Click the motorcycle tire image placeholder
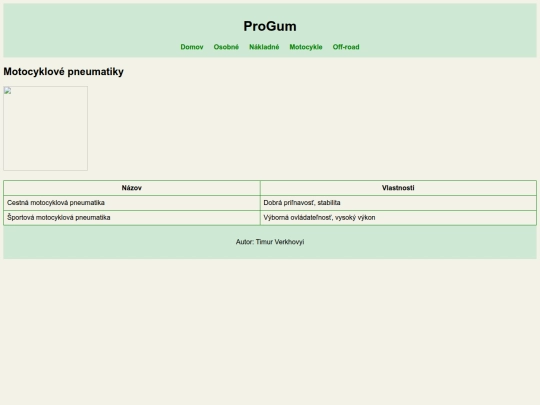Screen dimensions: 540x405 [45, 128]
